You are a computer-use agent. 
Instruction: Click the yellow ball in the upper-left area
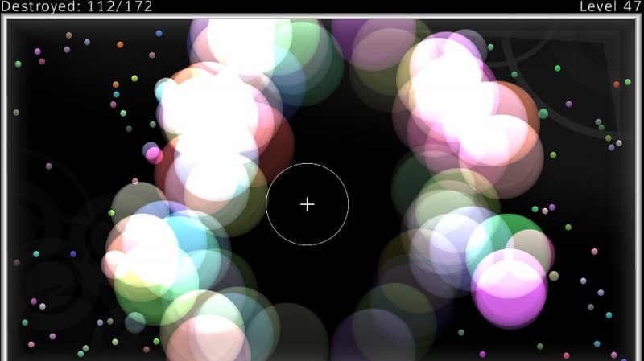[x=134, y=78]
